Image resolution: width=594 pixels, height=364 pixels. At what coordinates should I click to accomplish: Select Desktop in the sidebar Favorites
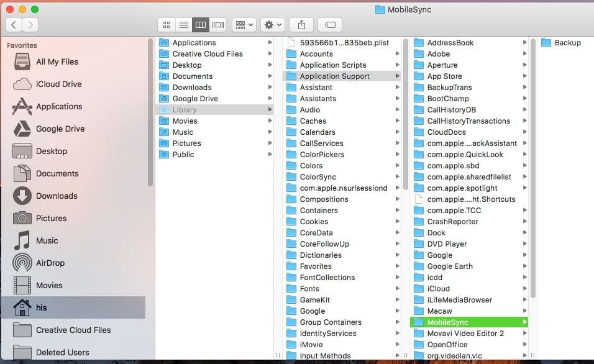point(75,151)
